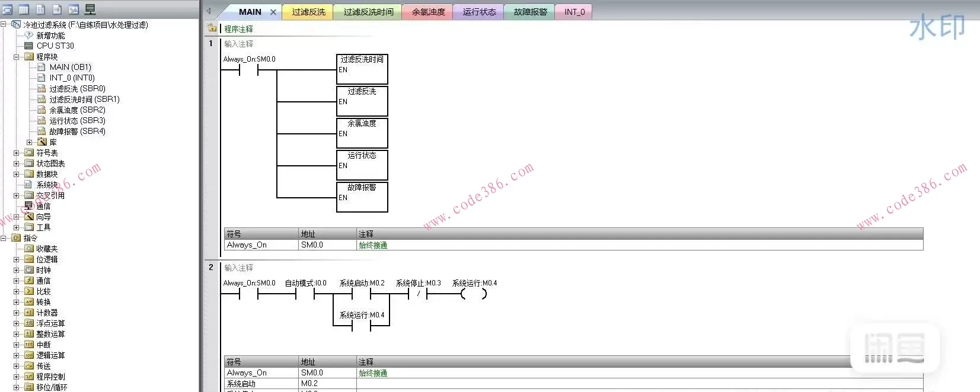Viewport: 980px width, 392px height.
Task: Switch to the 运行状态 tab
Action: (x=479, y=12)
